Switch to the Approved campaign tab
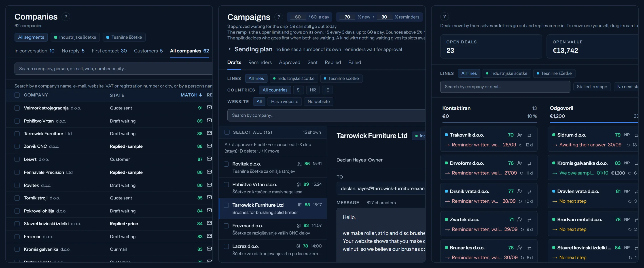The height and width of the screenshot is (268, 644). point(290,62)
